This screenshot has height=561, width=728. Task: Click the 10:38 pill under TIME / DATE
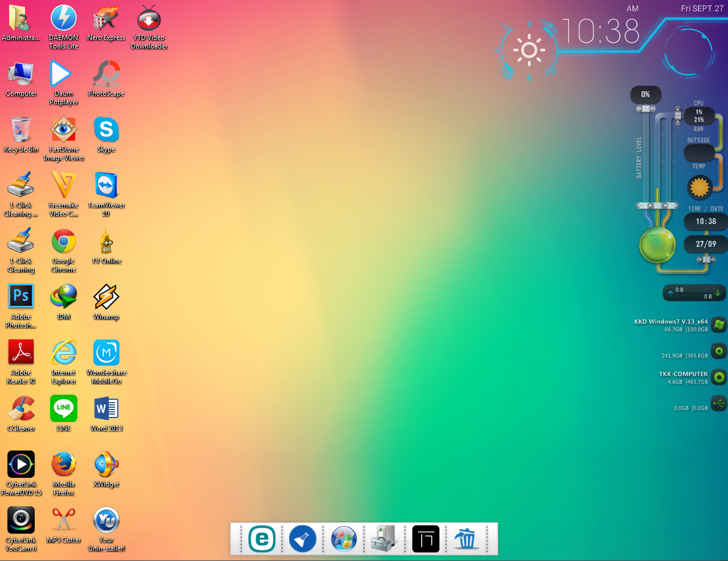coord(706,222)
